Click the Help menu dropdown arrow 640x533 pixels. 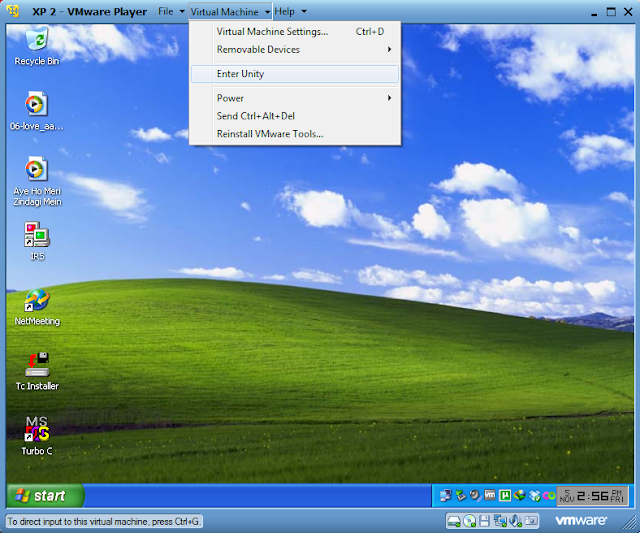click(304, 11)
